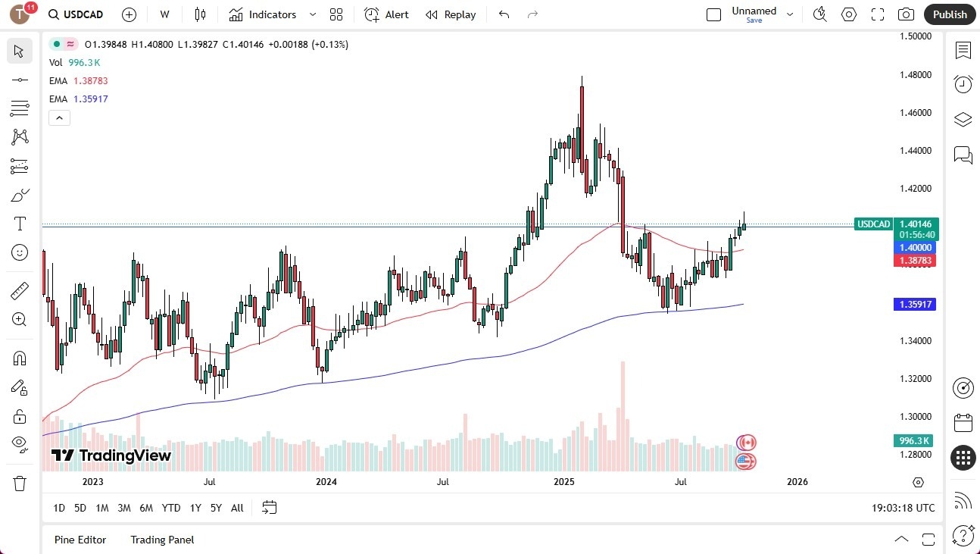
Task: Open the Emoji drawing tool
Action: (20, 252)
